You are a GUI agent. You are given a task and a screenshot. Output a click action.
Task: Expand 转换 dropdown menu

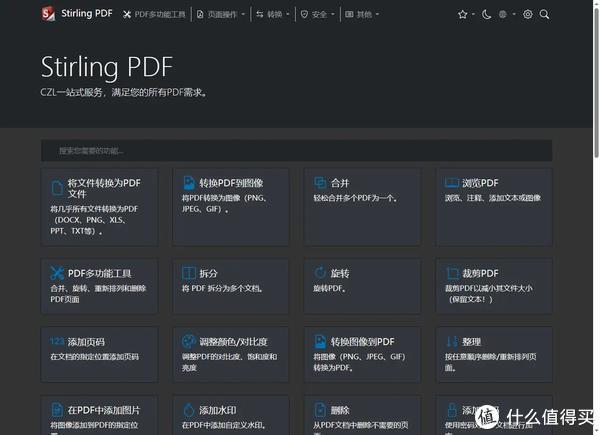(x=273, y=15)
